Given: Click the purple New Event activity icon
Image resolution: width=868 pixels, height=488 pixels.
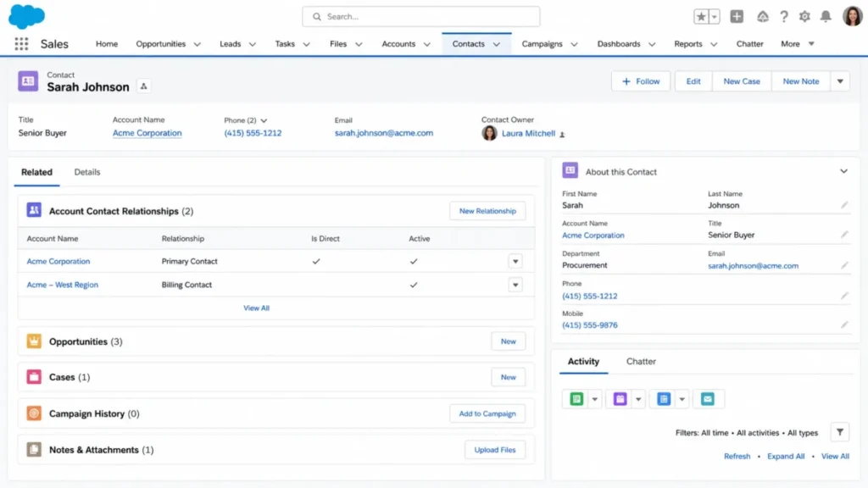Looking at the screenshot, I should point(620,399).
